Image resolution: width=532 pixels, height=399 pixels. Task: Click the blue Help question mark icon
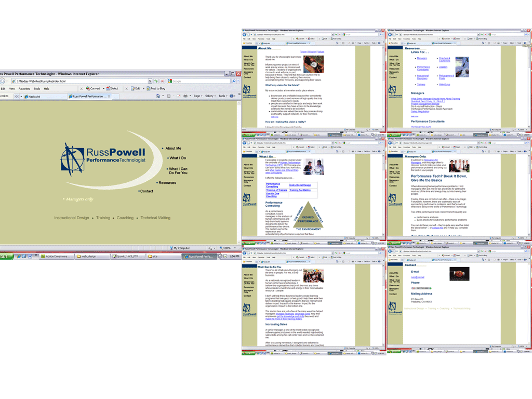pyautogui.click(x=231, y=96)
